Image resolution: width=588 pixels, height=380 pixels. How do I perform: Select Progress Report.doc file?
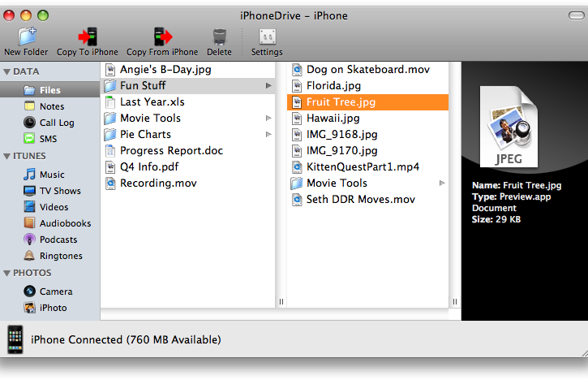coord(188,150)
